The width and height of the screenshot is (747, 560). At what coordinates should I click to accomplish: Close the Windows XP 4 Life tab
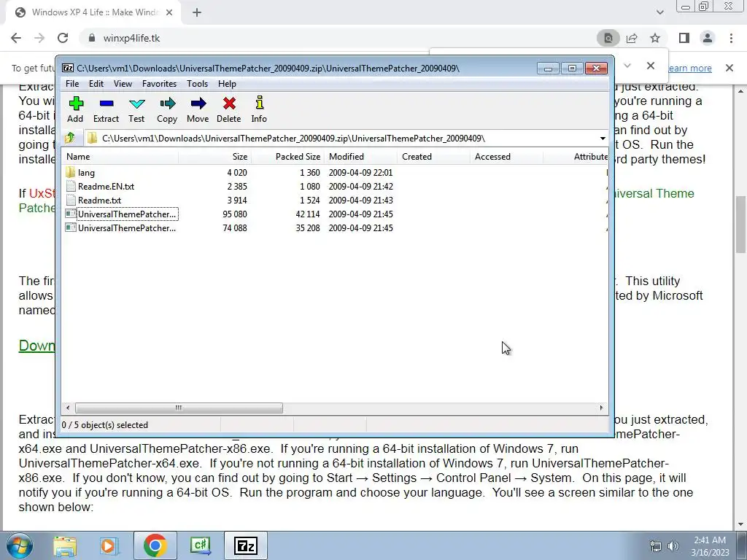[169, 12]
